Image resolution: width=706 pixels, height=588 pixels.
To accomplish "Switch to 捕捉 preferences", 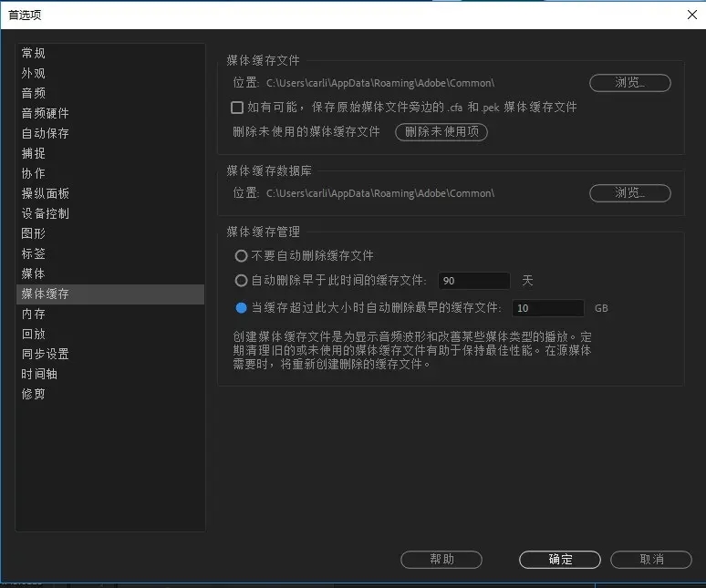I will [109, 153].
